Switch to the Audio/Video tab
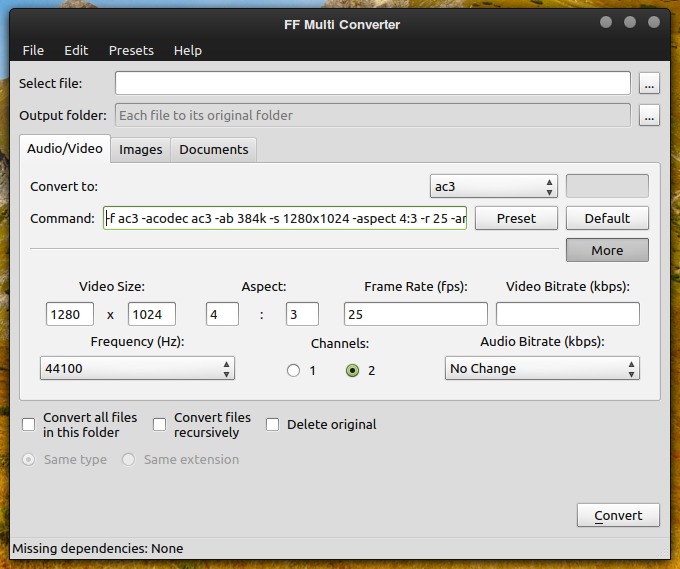Image resolution: width=680 pixels, height=569 pixels. coord(65,149)
